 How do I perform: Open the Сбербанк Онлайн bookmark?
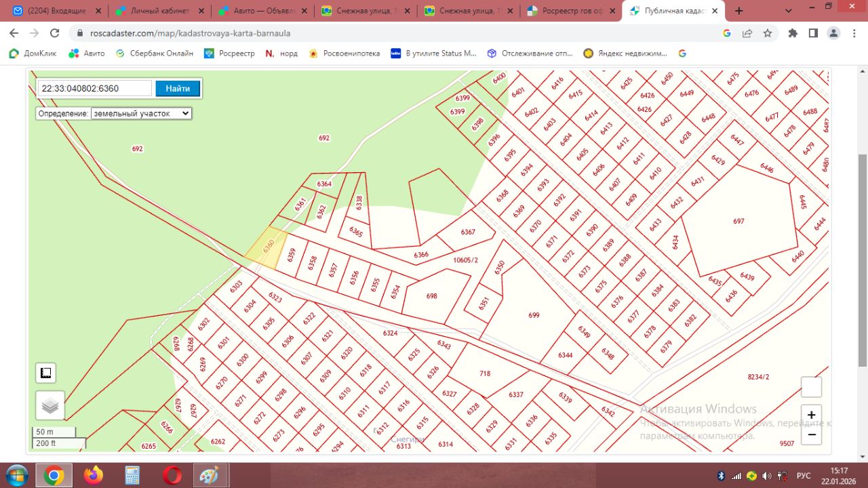155,53
